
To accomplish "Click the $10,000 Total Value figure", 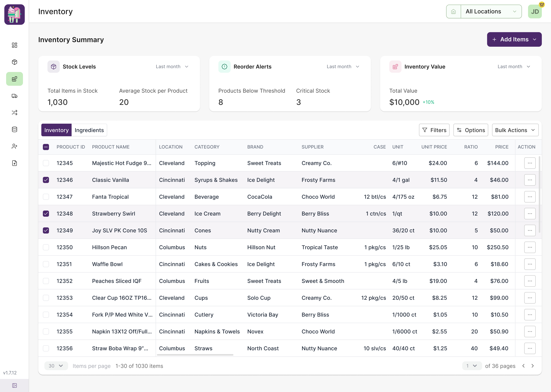I will pyautogui.click(x=404, y=102).
